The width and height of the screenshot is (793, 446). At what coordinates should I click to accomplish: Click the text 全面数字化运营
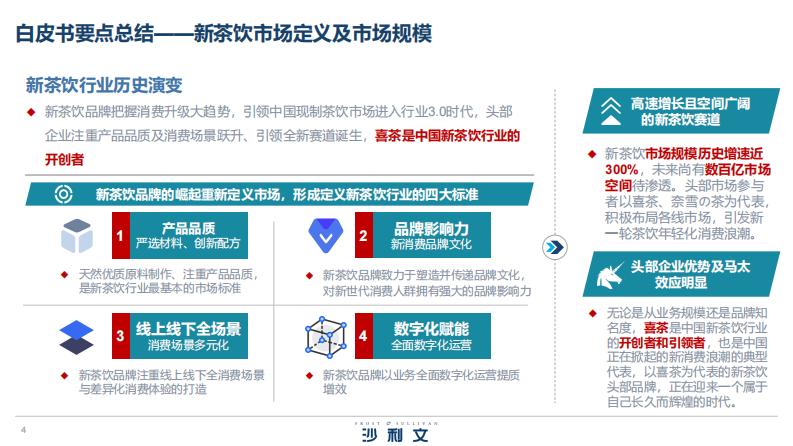pos(431,345)
